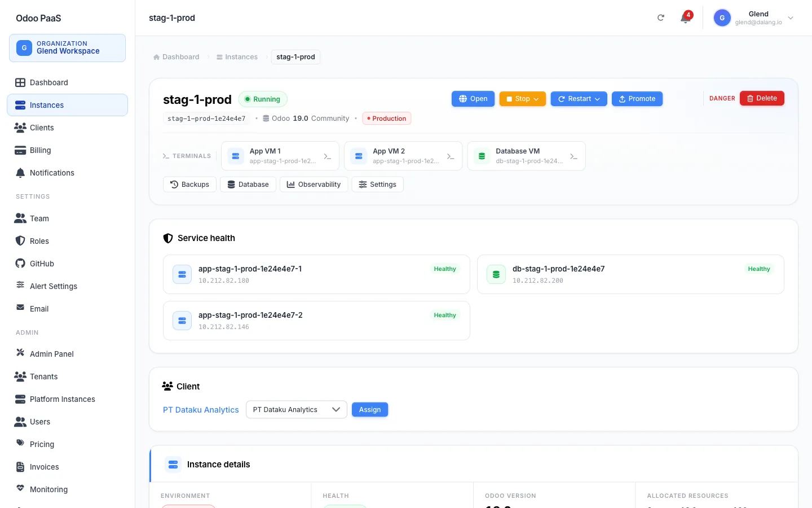Switch to the Observability tab
This screenshot has height=508, width=812.
click(x=314, y=185)
